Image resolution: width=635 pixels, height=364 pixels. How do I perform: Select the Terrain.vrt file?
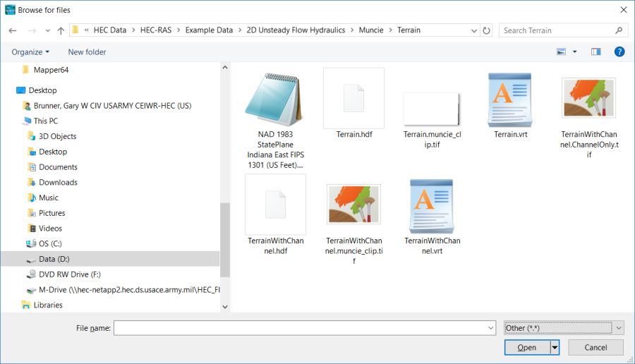coord(510,105)
